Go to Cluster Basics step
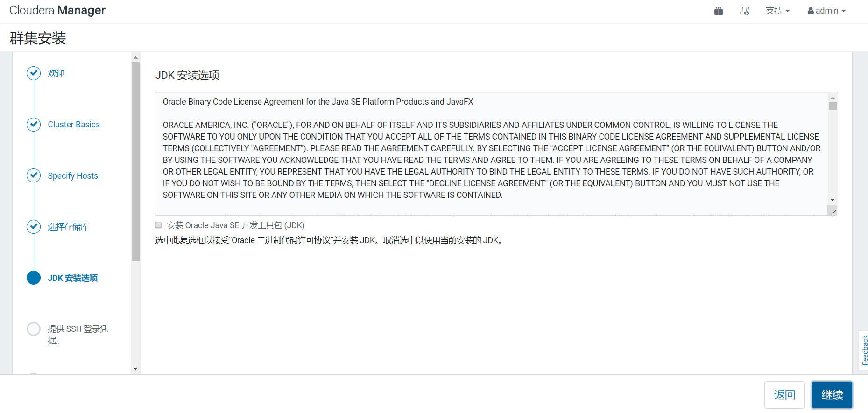Image resolution: width=868 pixels, height=413 pixels. click(74, 125)
